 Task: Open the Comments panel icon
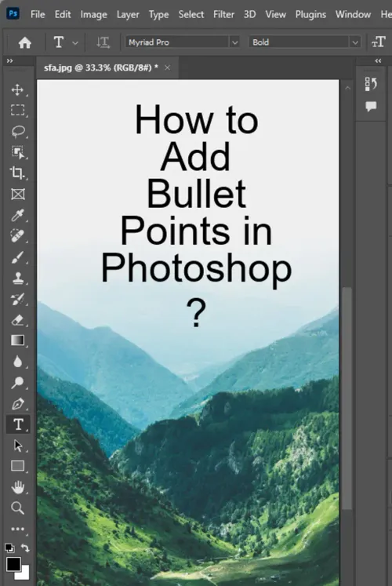click(x=371, y=107)
